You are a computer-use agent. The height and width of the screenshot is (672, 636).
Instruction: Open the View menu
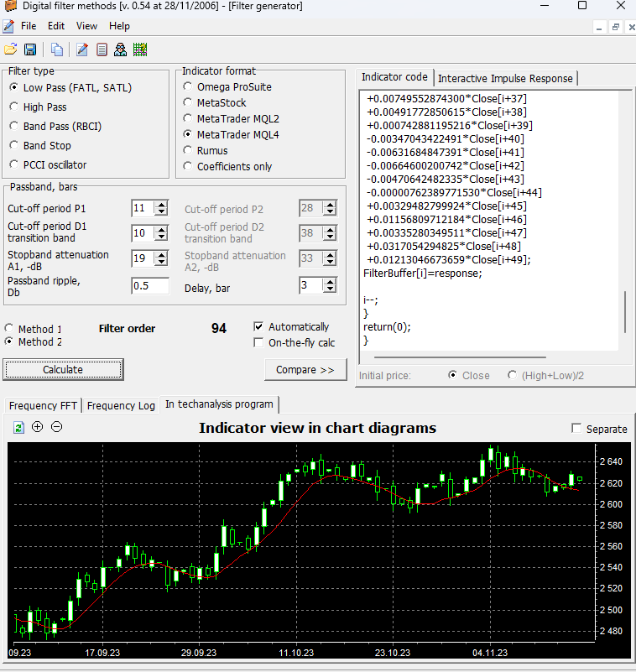[x=86, y=26]
